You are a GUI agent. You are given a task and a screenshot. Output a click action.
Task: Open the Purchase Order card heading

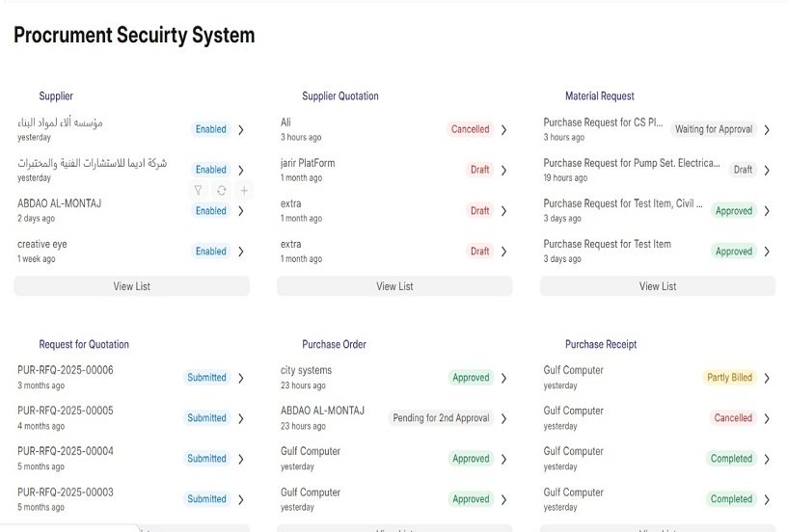pyautogui.click(x=334, y=344)
